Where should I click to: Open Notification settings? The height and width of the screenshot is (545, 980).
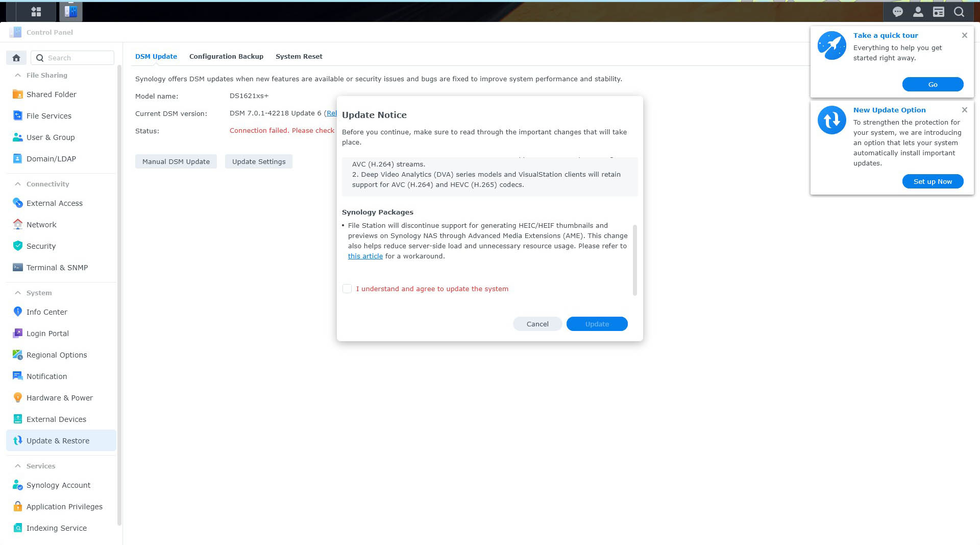click(x=61, y=376)
